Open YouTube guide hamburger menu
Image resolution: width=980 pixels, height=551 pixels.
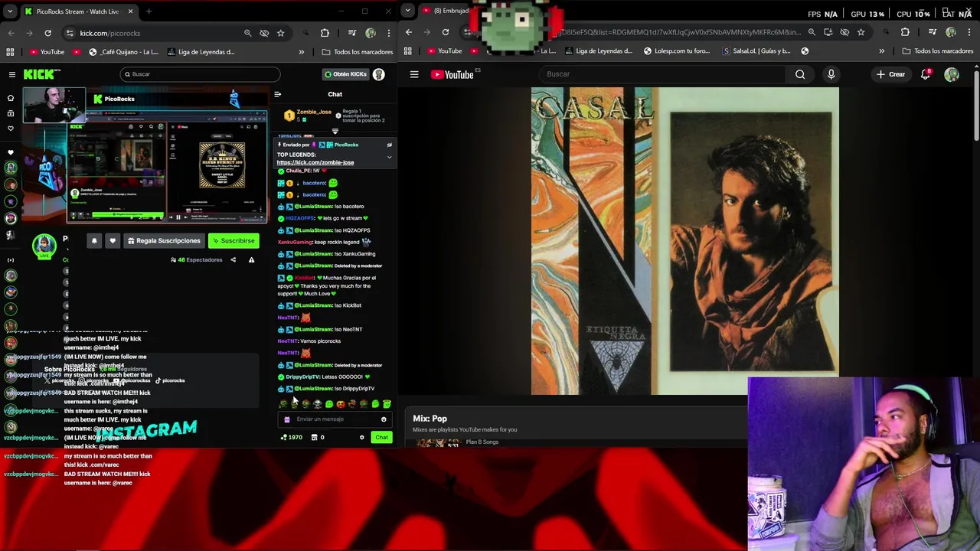click(x=414, y=74)
